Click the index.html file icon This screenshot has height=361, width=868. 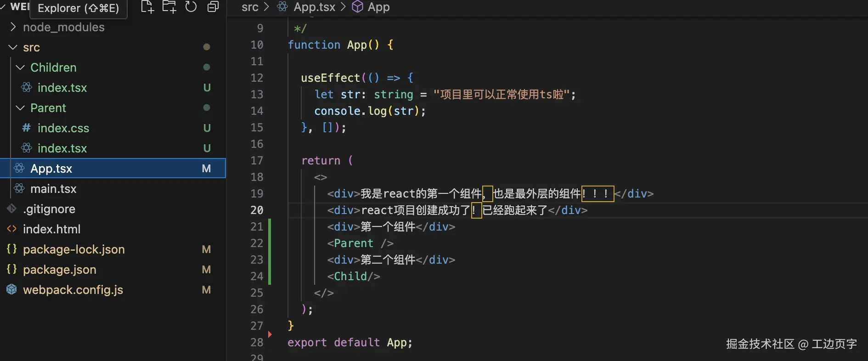pyautogui.click(x=11, y=229)
